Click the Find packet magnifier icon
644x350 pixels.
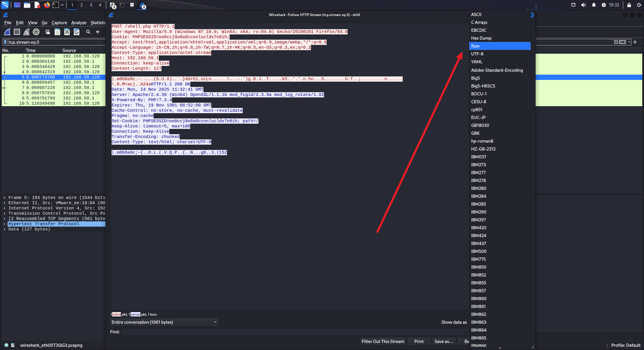tap(88, 32)
